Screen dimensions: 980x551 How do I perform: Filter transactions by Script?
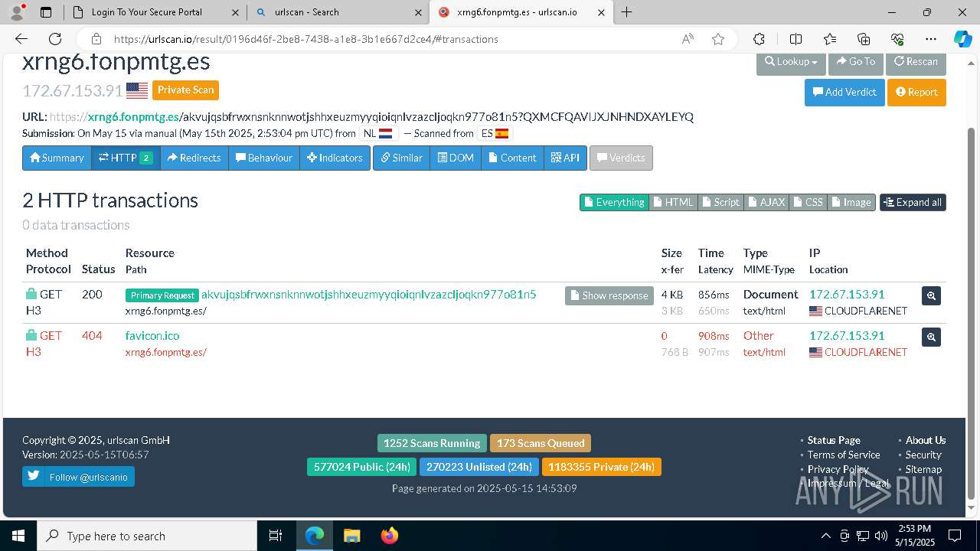(720, 202)
